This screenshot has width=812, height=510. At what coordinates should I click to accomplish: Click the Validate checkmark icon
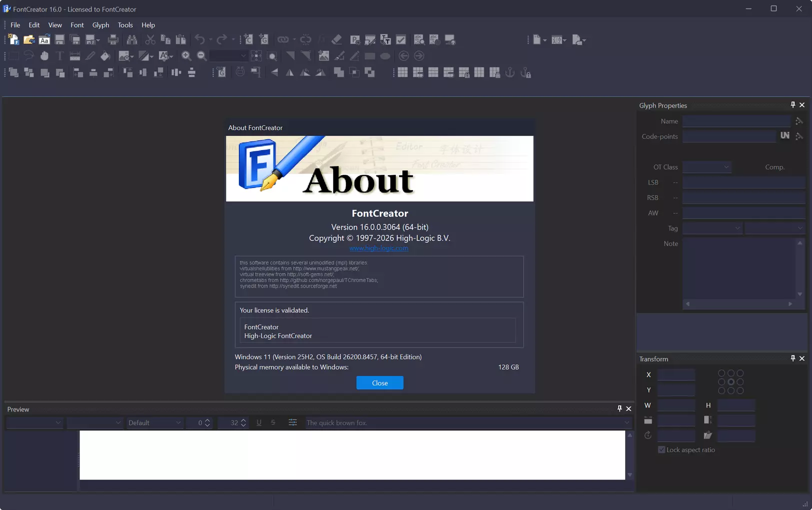401,40
